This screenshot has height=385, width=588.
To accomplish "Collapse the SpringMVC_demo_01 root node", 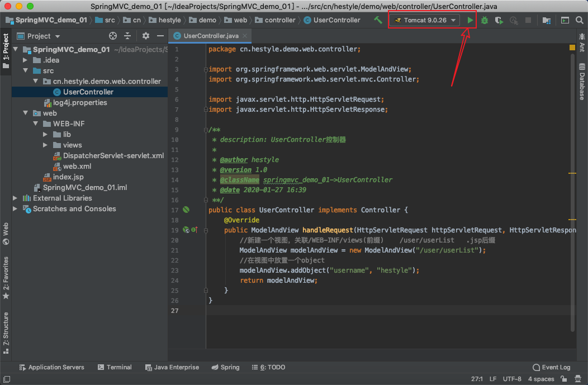I will coord(16,49).
